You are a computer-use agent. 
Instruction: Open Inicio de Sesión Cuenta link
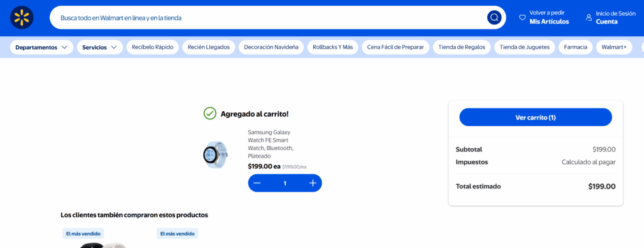click(611, 18)
